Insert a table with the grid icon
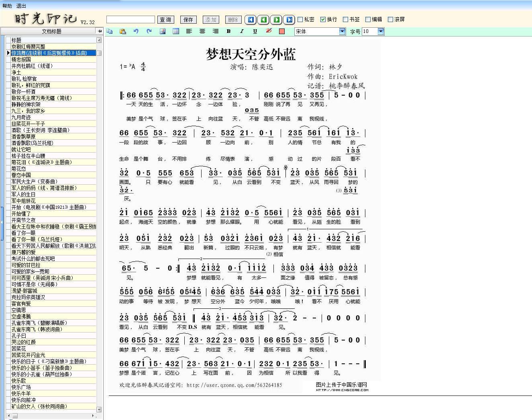This screenshot has height=420, width=532. pos(176,31)
